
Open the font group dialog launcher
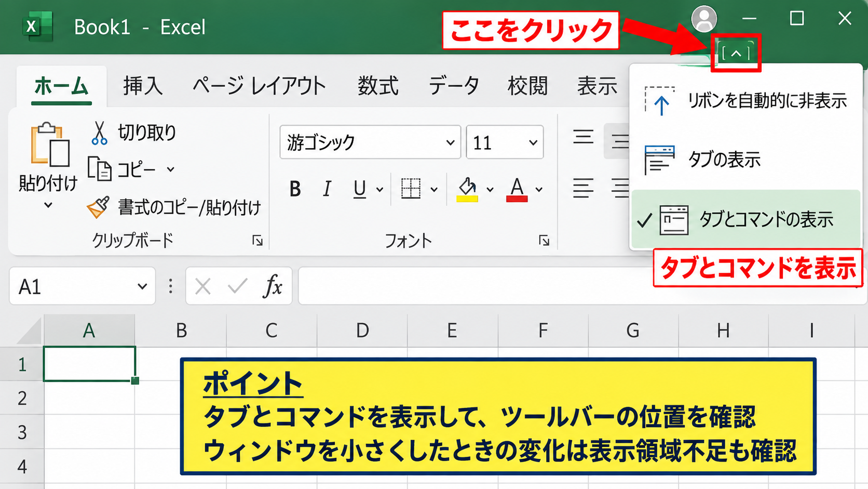pos(544,241)
